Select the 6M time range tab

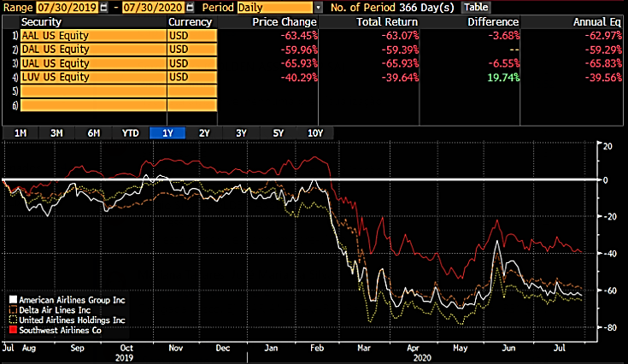pyautogui.click(x=93, y=133)
